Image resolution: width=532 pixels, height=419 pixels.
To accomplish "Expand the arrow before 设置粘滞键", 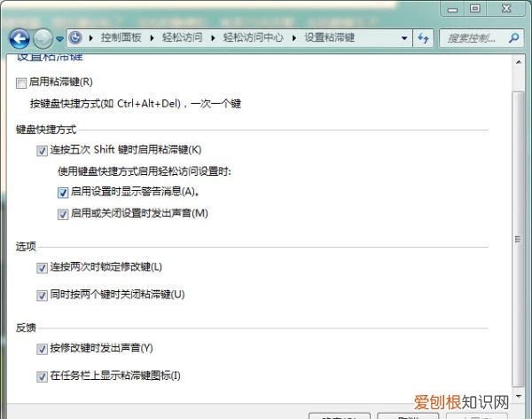I will pyautogui.click(x=294, y=37).
